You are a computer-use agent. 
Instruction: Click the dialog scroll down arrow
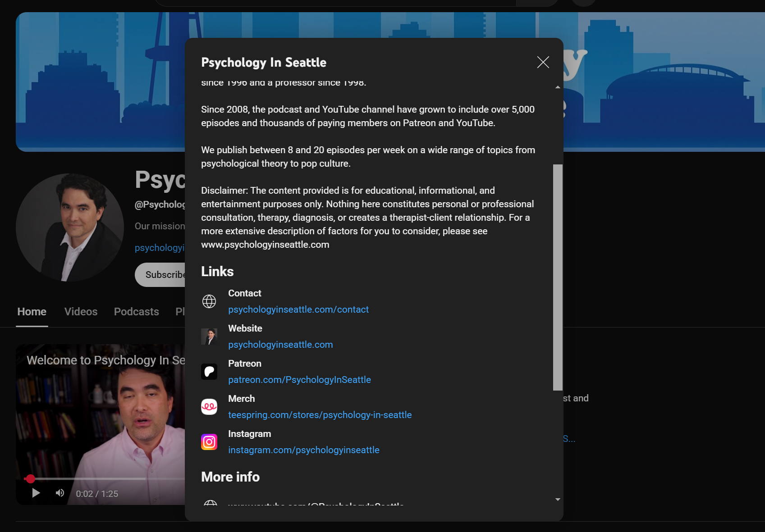[x=558, y=500]
